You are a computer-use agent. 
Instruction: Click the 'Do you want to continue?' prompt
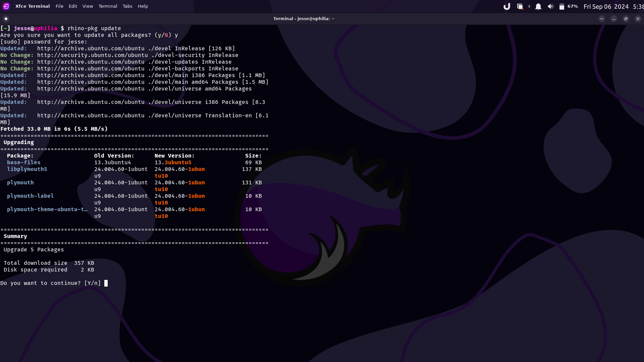pyautogui.click(x=50, y=283)
